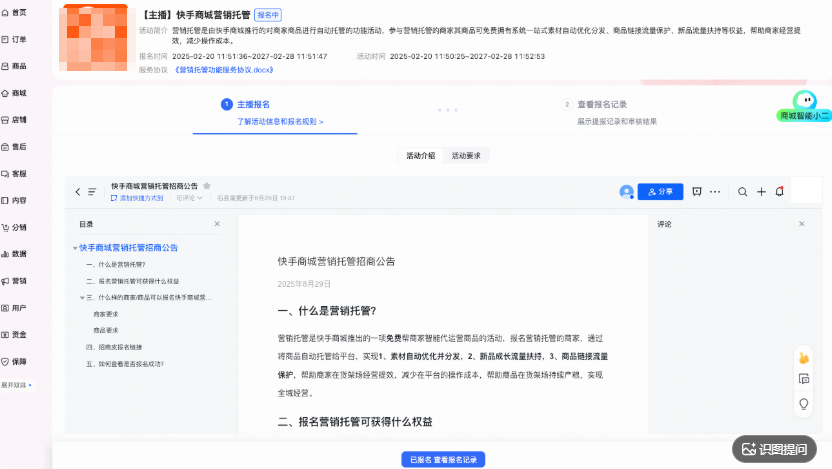Click the thumbs-up like icon
832x469 pixels.
pyautogui.click(x=804, y=358)
